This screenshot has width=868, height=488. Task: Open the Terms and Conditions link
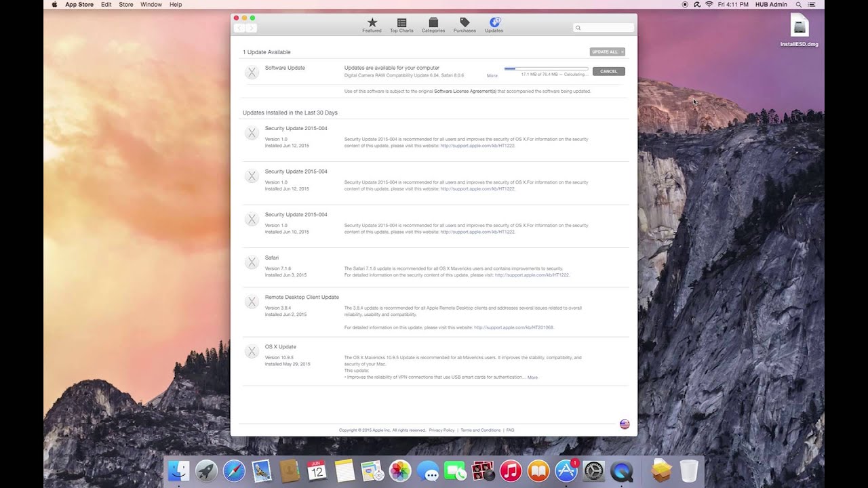481,430
